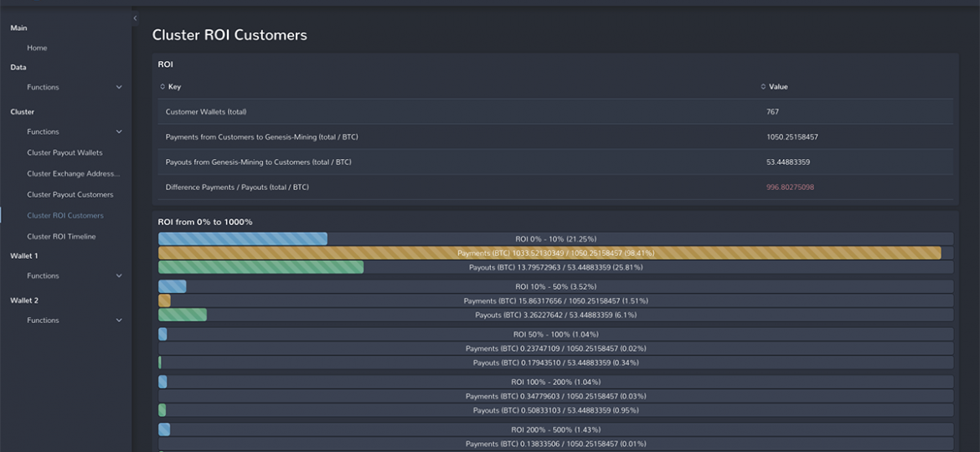Select the Wallet 1 section heading
Screen dimensions: 980x452
[23, 256]
